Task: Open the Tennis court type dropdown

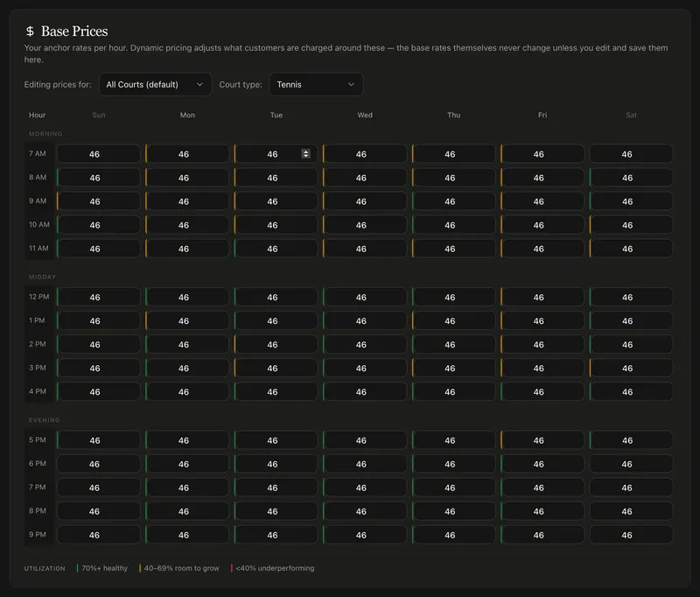Action: (316, 84)
